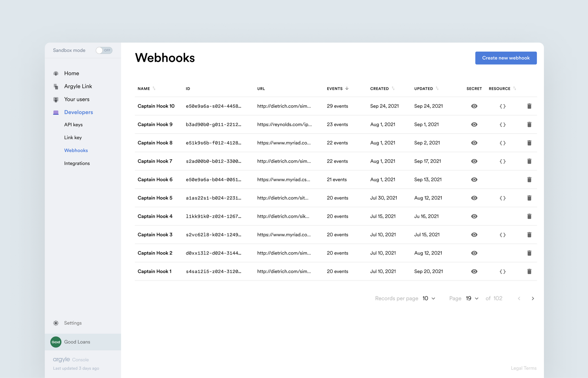This screenshot has height=378, width=588.
Task: Open Legal Terms link
Action: [523, 368]
